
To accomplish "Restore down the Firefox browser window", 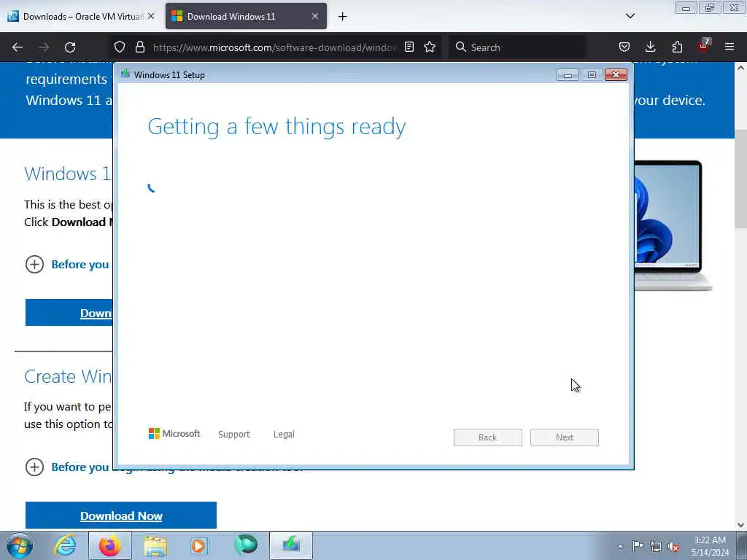I will click(710, 8).
